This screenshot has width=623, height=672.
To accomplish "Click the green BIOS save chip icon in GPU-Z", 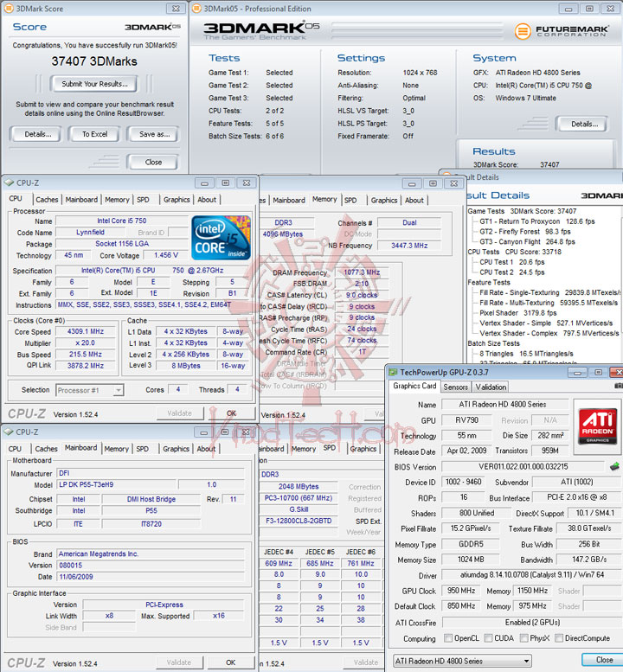I will (x=614, y=466).
